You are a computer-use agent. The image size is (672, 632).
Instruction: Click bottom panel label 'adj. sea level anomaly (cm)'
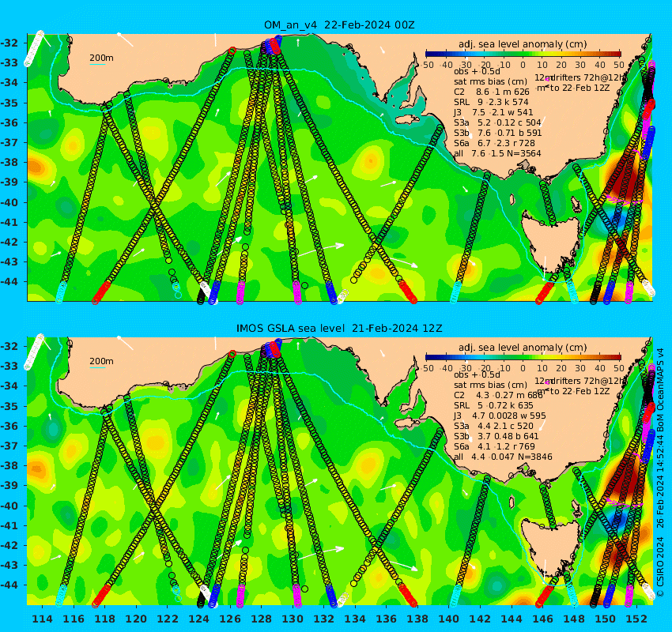click(523, 348)
